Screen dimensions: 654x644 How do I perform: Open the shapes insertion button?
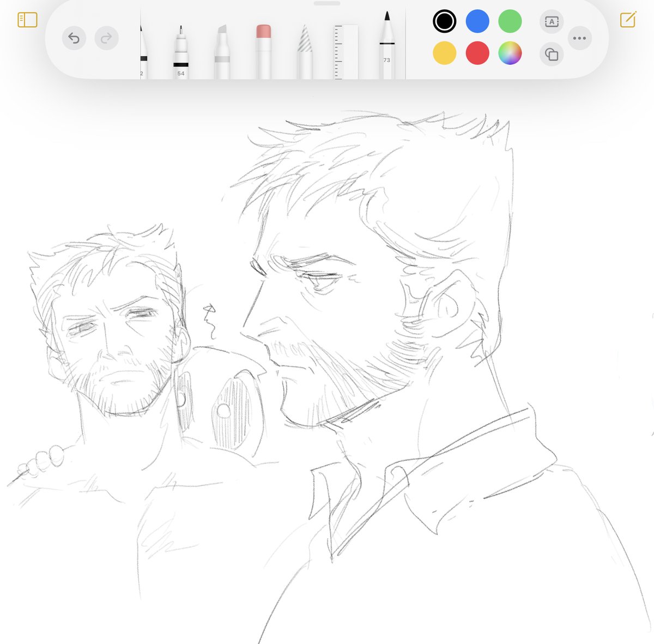coord(552,55)
